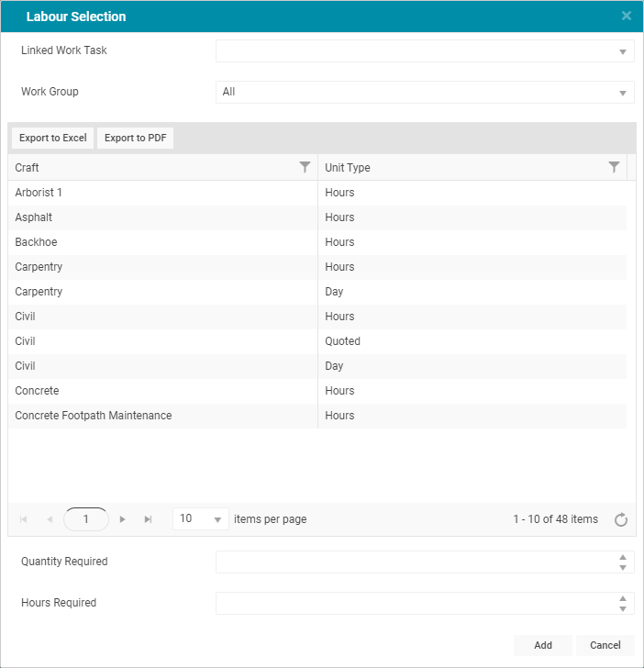Increase the Quantity Required value

pyautogui.click(x=623, y=557)
